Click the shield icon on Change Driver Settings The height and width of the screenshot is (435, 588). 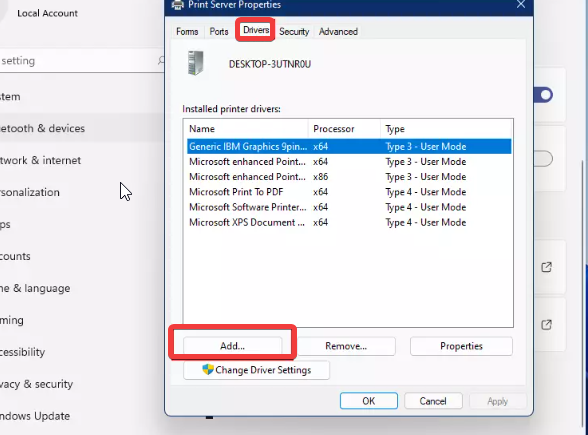coord(208,370)
